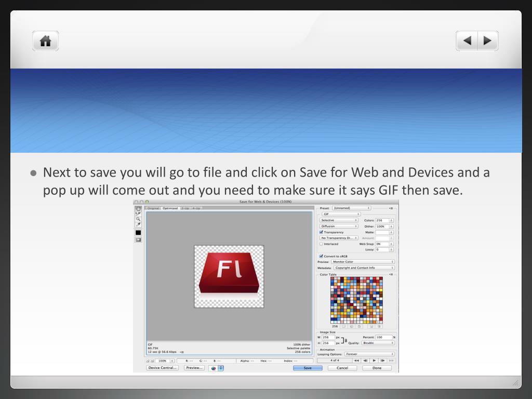Select the Hand tool in dialog
The width and height of the screenshot is (532, 399).
[x=138, y=209]
